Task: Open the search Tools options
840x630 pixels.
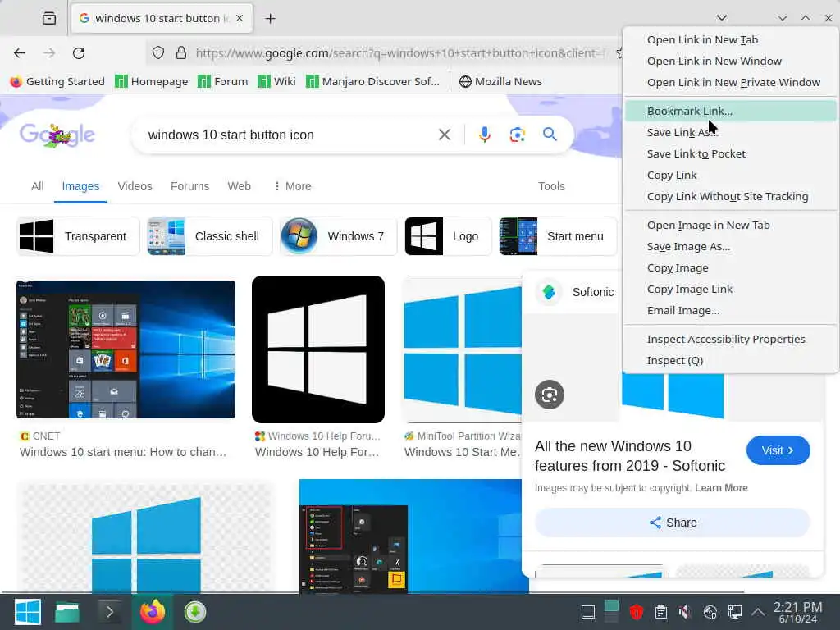Action: [551, 186]
